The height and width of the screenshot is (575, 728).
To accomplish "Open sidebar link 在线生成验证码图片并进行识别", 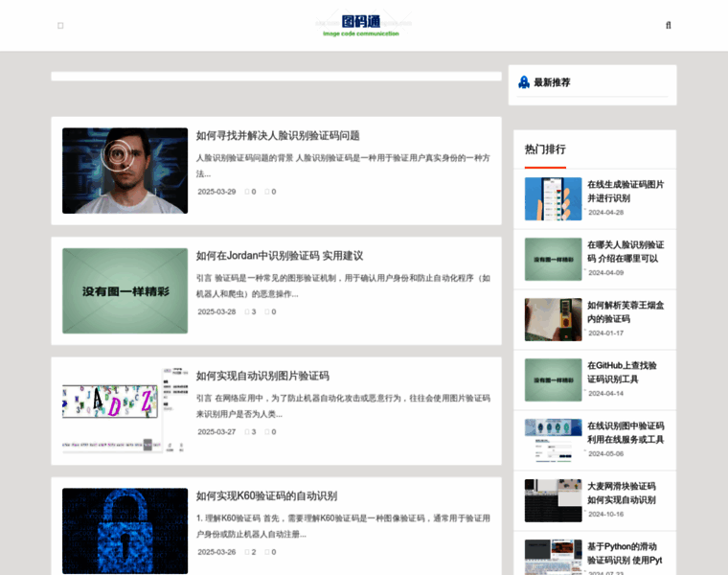I will click(625, 191).
